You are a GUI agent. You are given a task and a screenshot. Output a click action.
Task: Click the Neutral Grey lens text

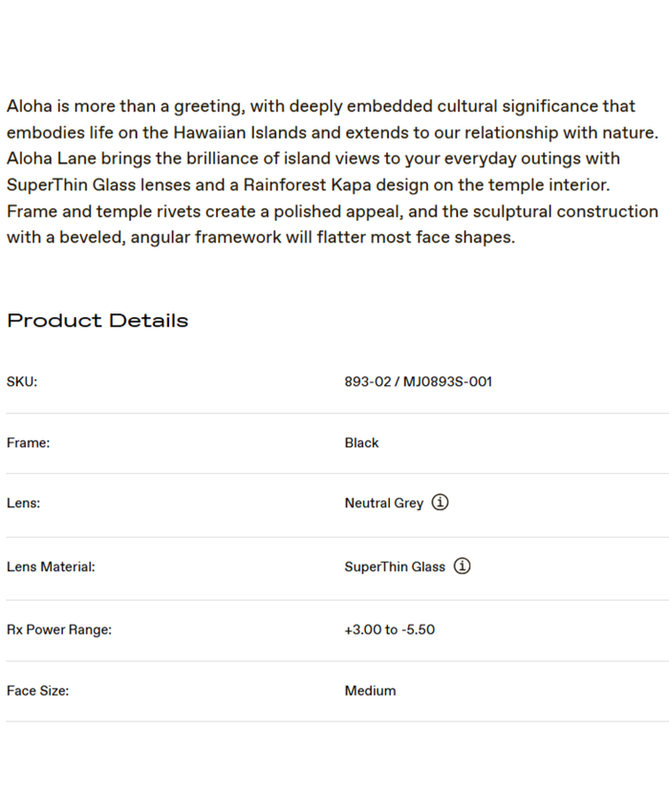coord(383,503)
